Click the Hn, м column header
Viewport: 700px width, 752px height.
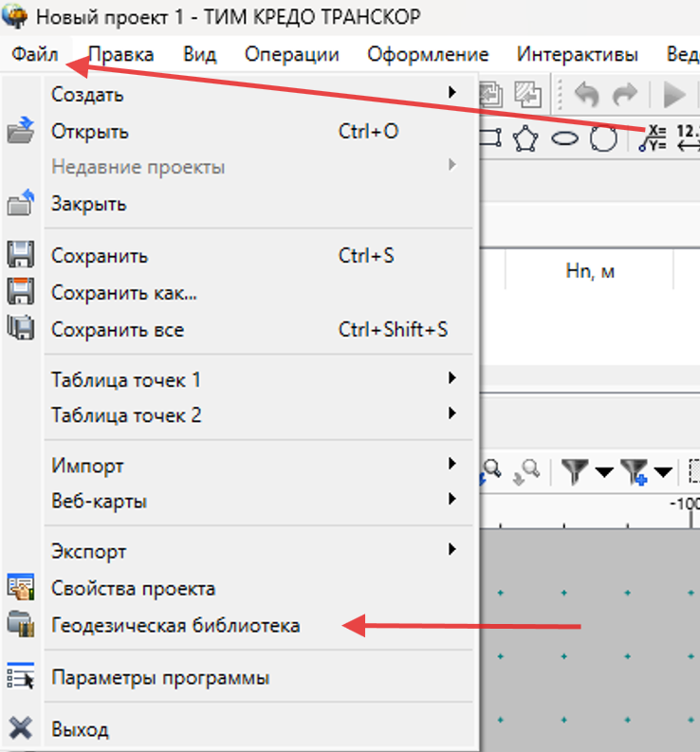pyautogui.click(x=590, y=271)
